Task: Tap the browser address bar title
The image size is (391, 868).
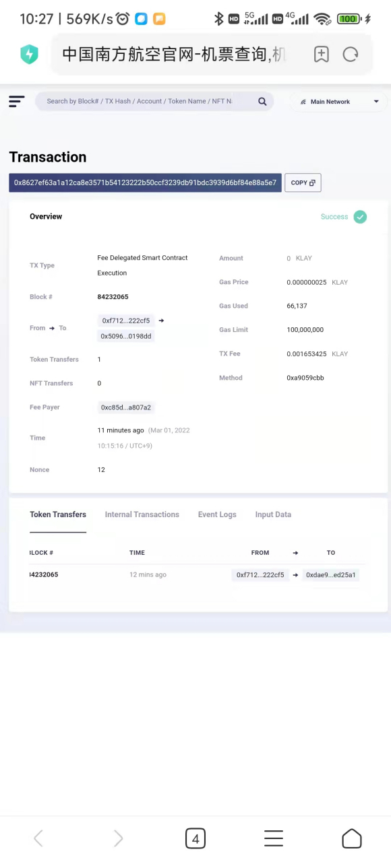Action: pyautogui.click(x=174, y=55)
